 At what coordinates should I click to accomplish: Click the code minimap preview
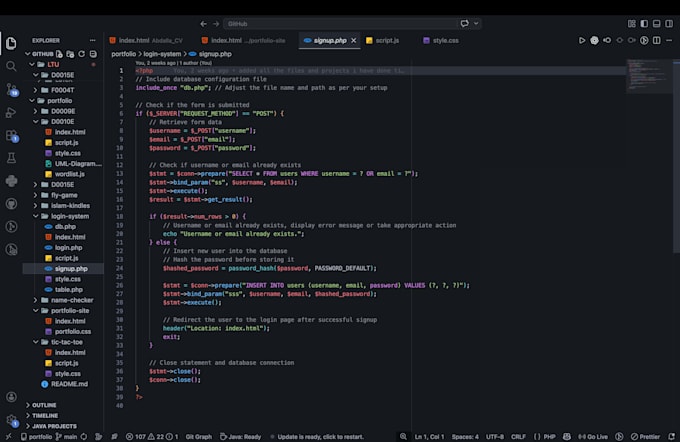[x=649, y=76]
